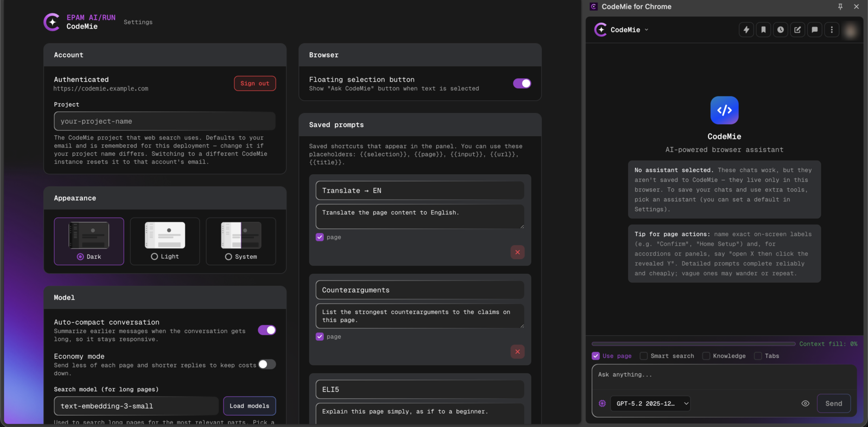Click the Translate → EN prompt title field
Image resolution: width=868 pixels, height=427 pixels.
[x=420, y=190]
